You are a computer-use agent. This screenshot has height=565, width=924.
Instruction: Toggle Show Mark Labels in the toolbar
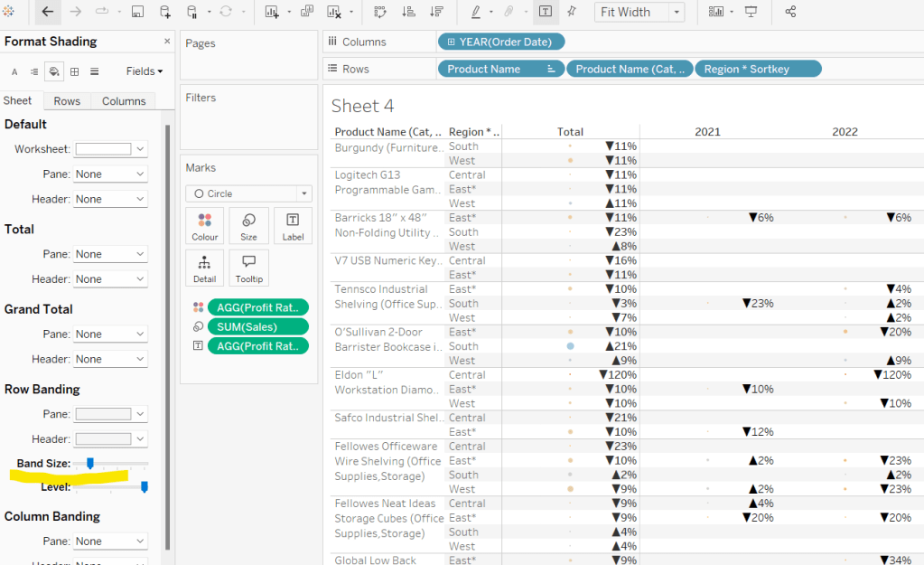click(545, 12)
